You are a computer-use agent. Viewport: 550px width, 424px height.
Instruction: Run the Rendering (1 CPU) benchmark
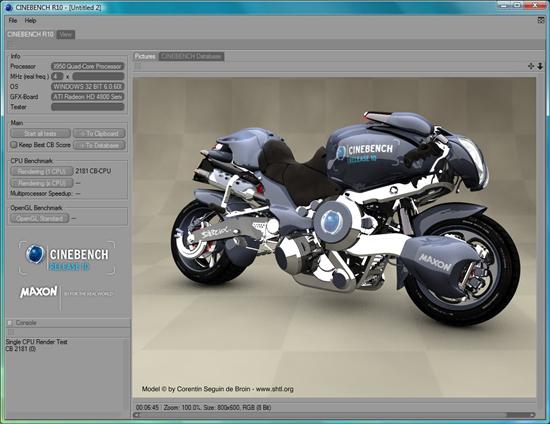click(x=42, y=171)
